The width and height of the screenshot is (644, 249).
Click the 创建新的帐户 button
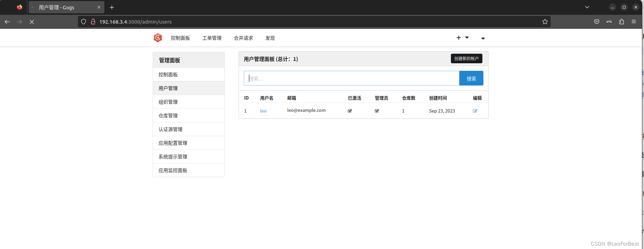click(x=466, y=58)
